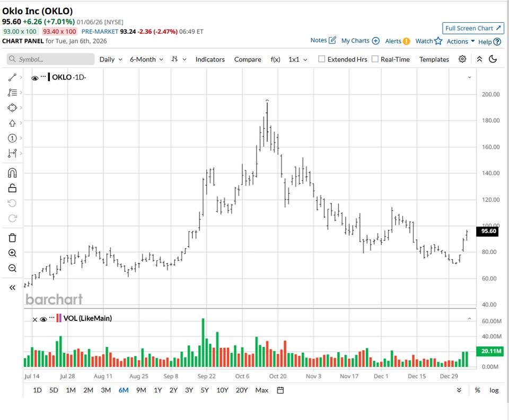Select the 1Y time range
Image resolution: width=509 pixels, height=420 pixels.
tap(158, 390)
